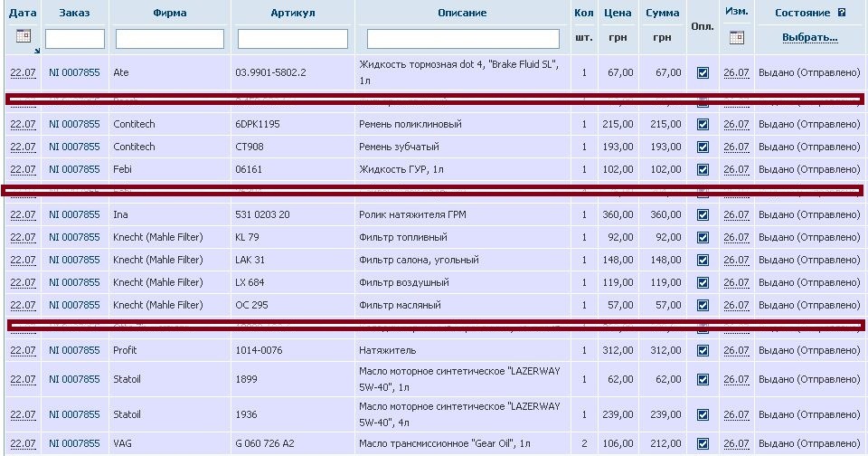Sort by the Заказ column header
The image size is (868, 456).
(x=75, y=13)
